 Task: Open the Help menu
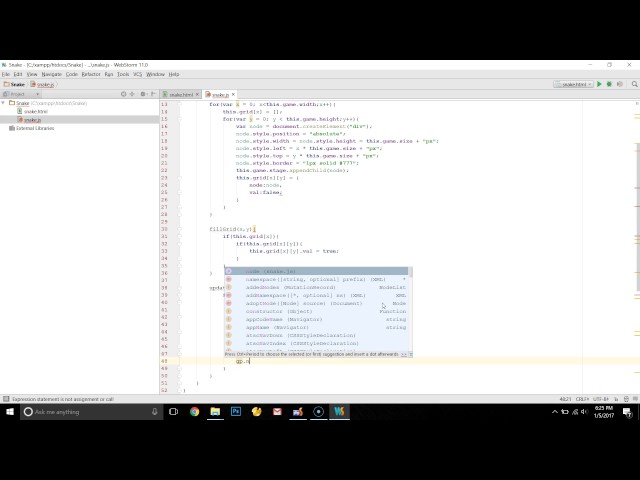[x=174, y=74]
